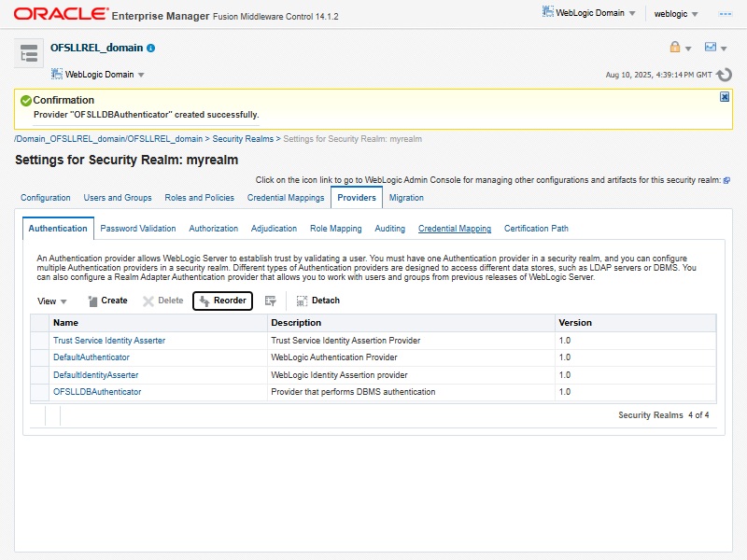Select the Authentication sub-tab
The image size is (747, 560).
(58, 229)
